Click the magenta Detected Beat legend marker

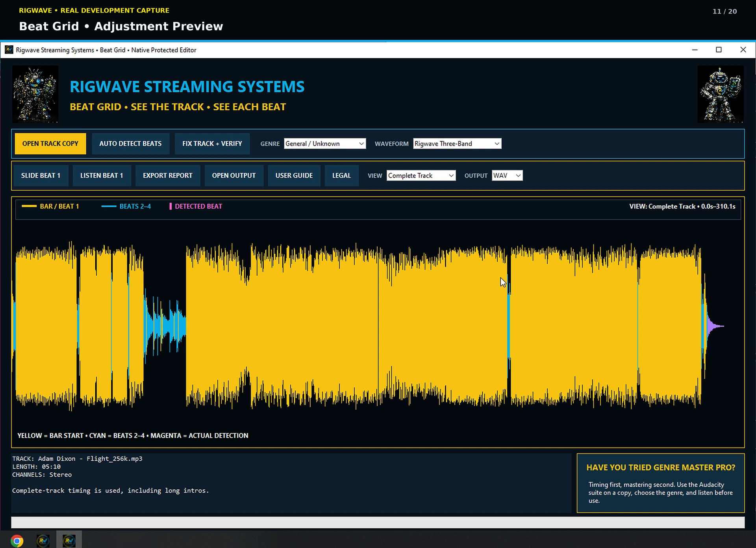click(x=170, y=206)
